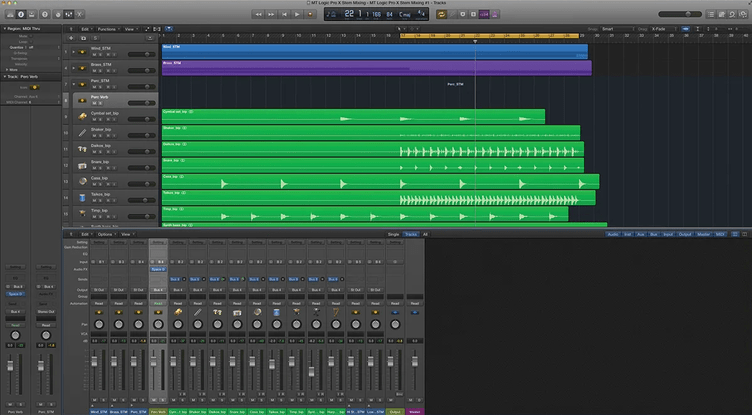Toggle the Metronome click button
The height and width of the screenshot is (415, 752).
click(x=495, y=14)
